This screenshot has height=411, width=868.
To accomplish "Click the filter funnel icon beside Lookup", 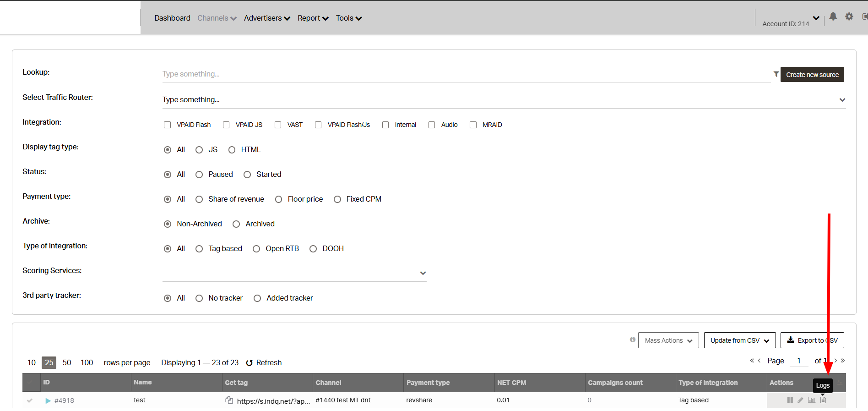I will tap(776, 74).
